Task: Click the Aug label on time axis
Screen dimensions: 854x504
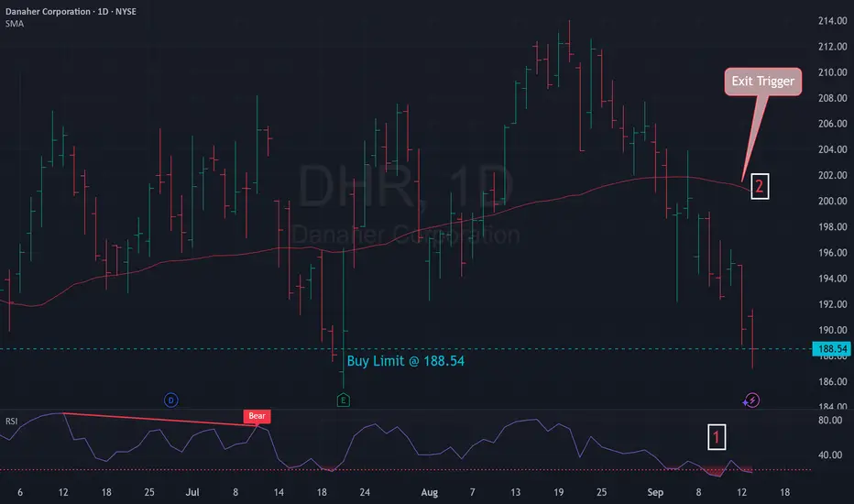Action: (429, 492)
